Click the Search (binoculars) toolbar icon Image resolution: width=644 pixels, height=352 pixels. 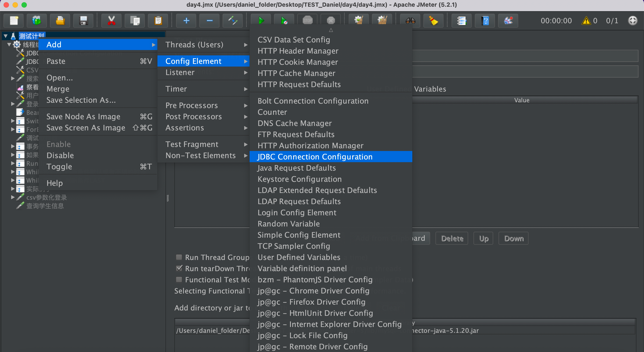[x=410, y=21]
